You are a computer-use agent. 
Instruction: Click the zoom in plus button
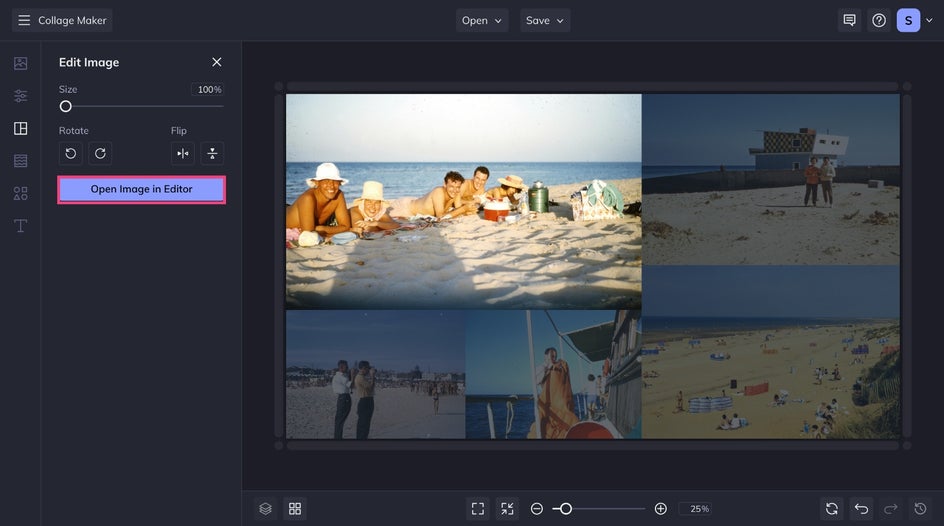point(660,509)
